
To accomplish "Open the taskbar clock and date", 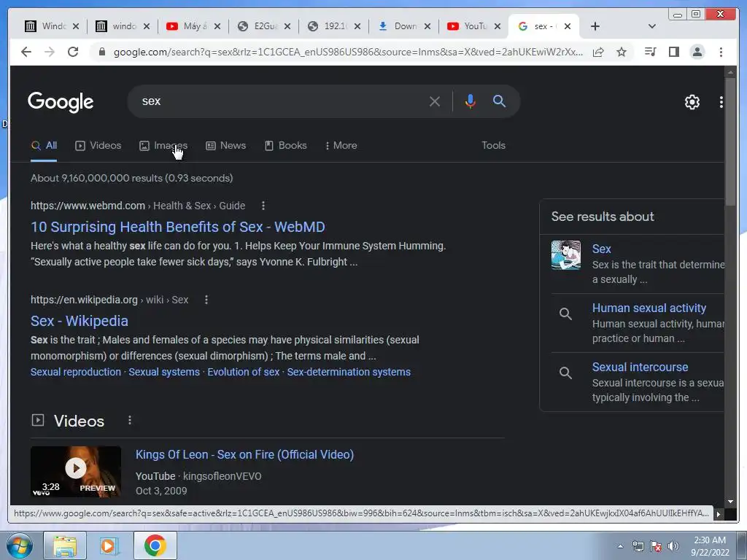I will point(710,546).
